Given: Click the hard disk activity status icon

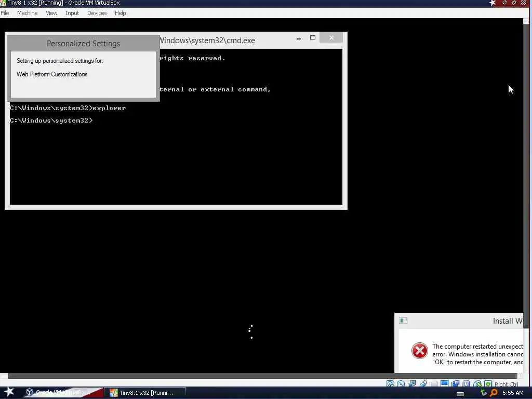Looking at the screenshot, I should (x=390, y=384).
